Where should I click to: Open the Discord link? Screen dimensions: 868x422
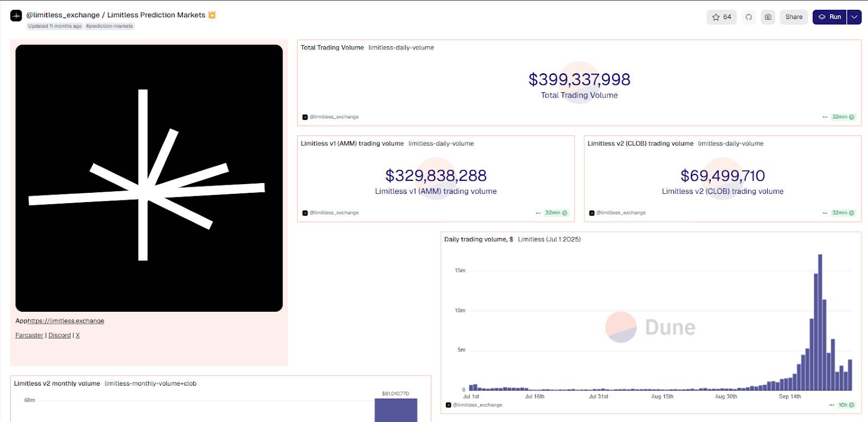(60, 335)
